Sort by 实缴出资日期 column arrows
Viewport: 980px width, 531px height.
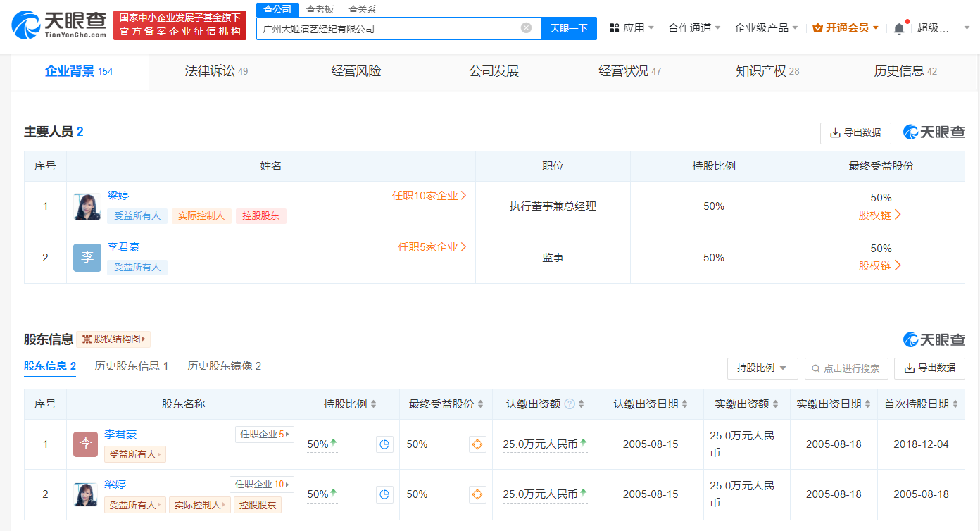pos(868,404)
